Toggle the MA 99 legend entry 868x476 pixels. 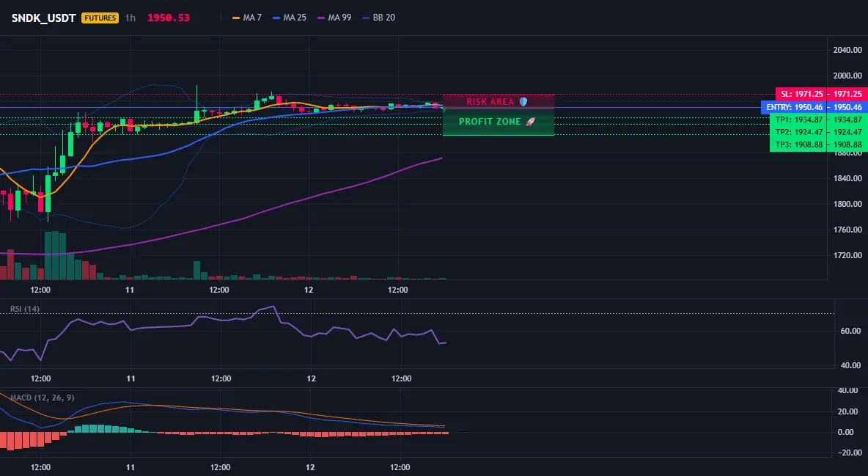(x=334, y=18)
